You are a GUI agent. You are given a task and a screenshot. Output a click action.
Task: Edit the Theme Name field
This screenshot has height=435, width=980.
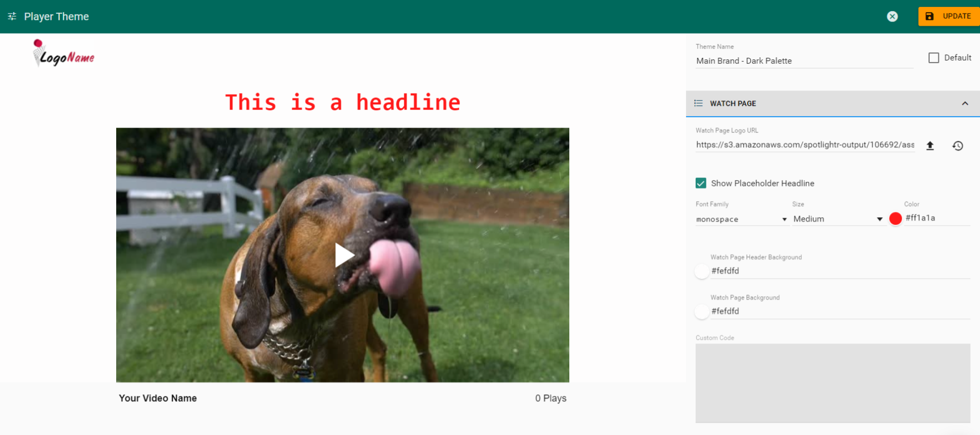[x=804, y=61]
